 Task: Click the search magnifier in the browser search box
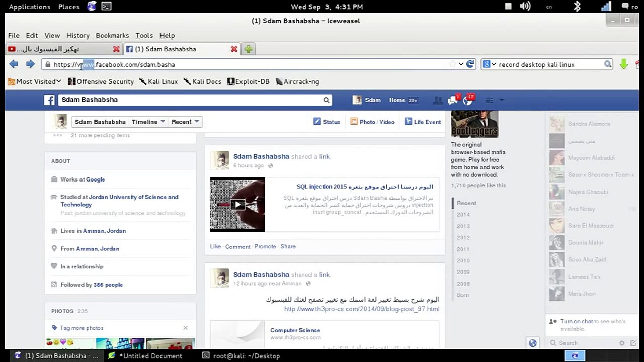[x=608, y=64]
